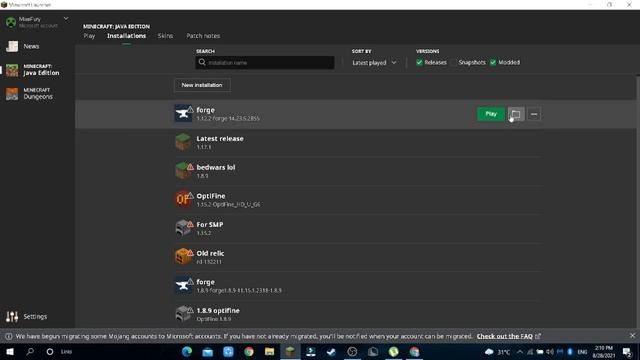Click the search magnifier icon
This screenshot has width=640, height=360.
(202, 62)
